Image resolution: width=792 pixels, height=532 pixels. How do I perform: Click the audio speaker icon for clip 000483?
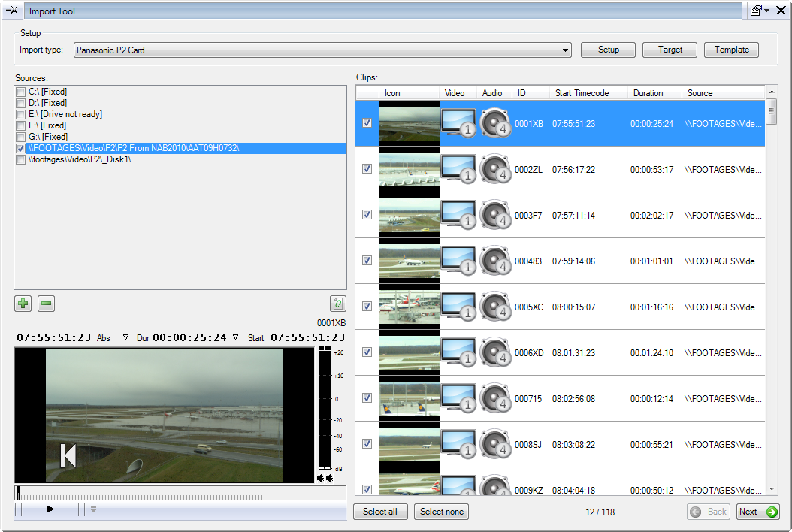[x=495, y=261]
